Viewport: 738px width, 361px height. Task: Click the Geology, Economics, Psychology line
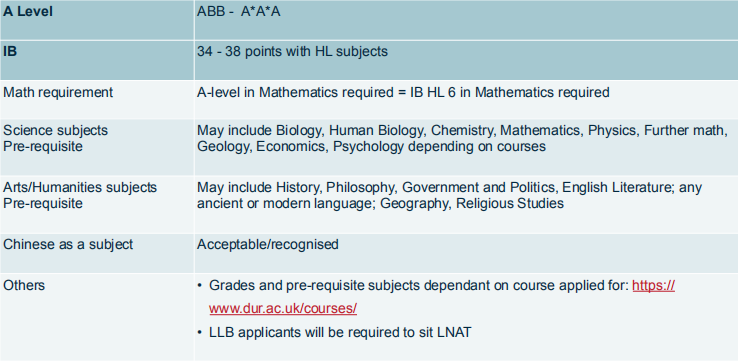coord(371,147)
